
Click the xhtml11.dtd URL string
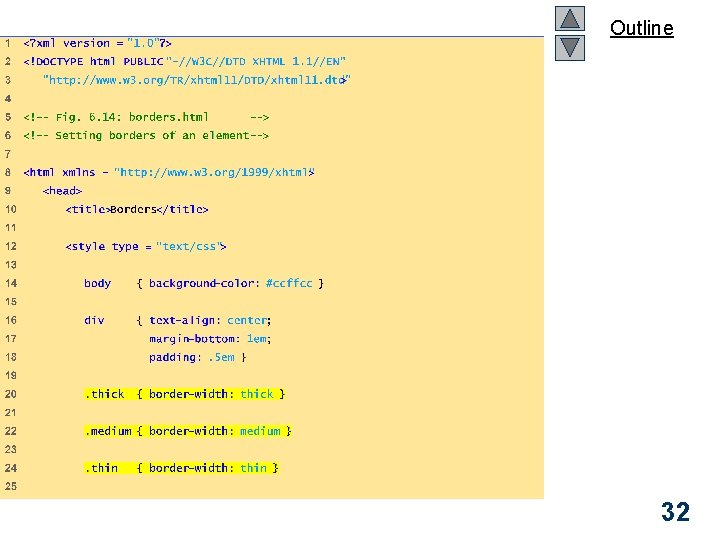tap(197, 80)
